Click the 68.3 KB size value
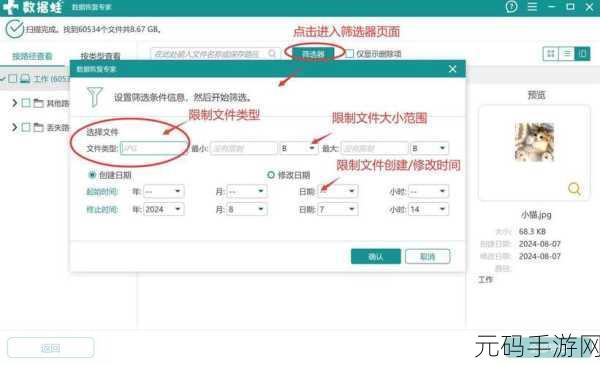 532,231
